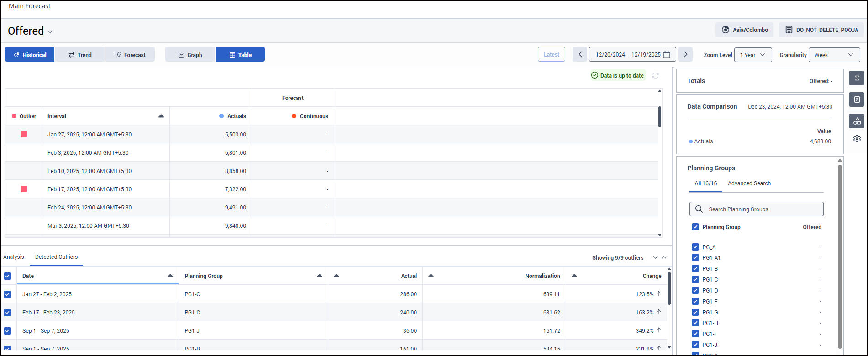Screen dimensions: 868x356
Task: Click the DO_NOT_DELETE_POOJA business unit button
Action: (x=821, y=30)
